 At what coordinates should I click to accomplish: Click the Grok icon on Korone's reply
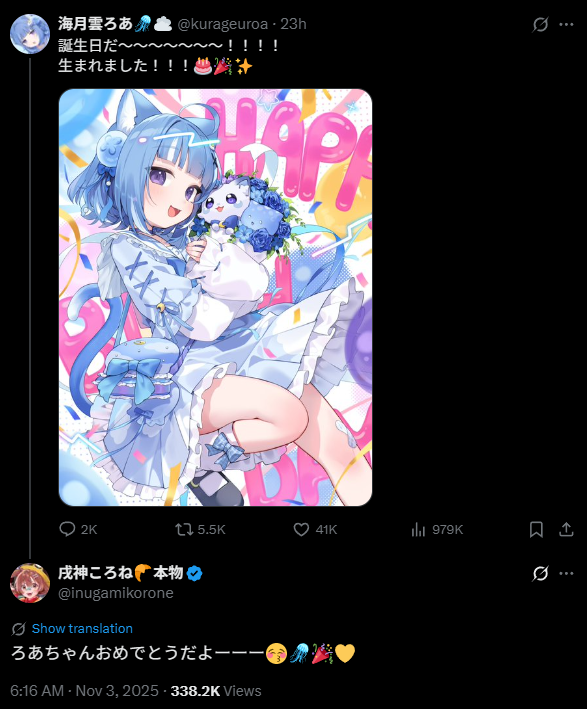pos(540,573)
